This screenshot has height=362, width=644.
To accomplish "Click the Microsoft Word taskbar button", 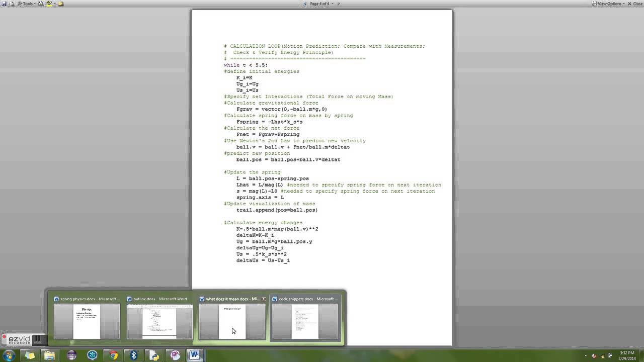I will pos(195,355).
